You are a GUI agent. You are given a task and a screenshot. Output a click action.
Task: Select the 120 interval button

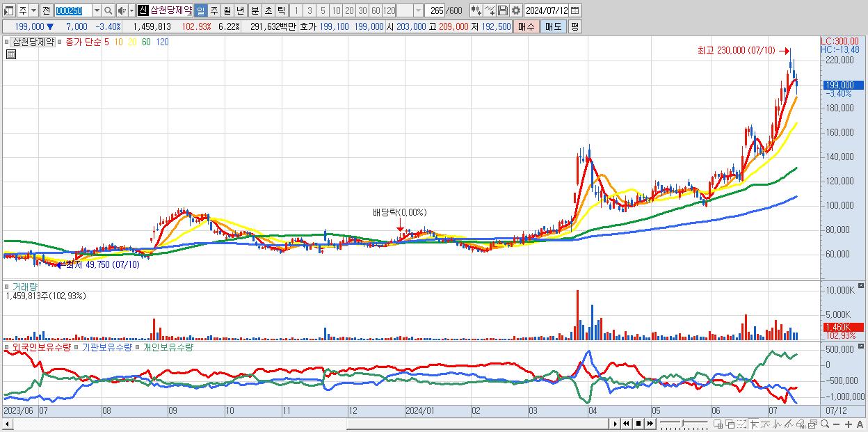coord(389,10)
